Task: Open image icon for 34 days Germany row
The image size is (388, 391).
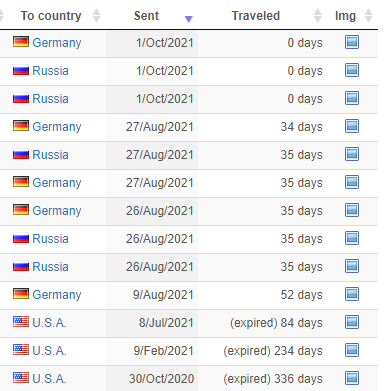Action: pos(352,126)
